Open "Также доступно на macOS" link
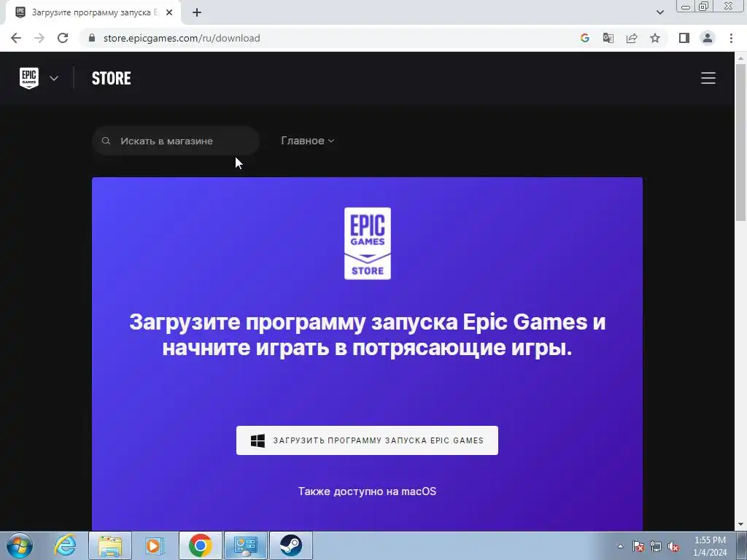The height and width of the screenshot is (560, 747). tap(367, 491)
